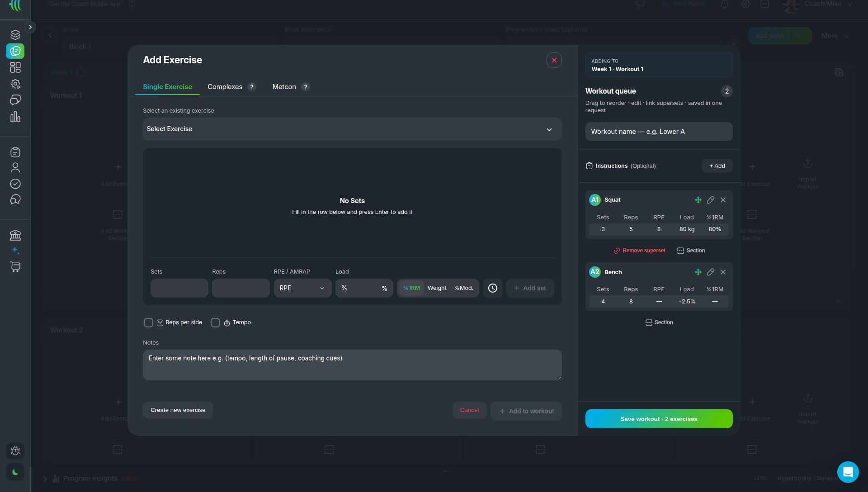The image size is (868, 492).
Task: Enable the Reps per side checkbox
Action: point(148,322)
